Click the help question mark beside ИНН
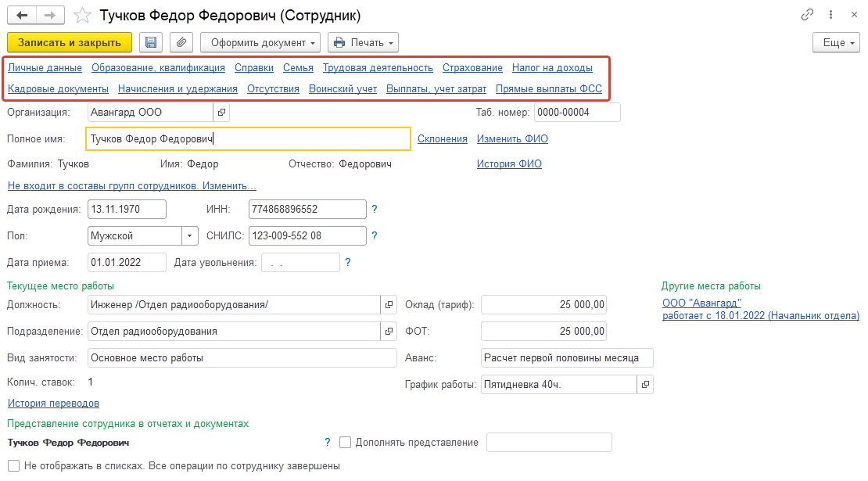This screenshot has width=868, height=481. click(x=375, y=210)
